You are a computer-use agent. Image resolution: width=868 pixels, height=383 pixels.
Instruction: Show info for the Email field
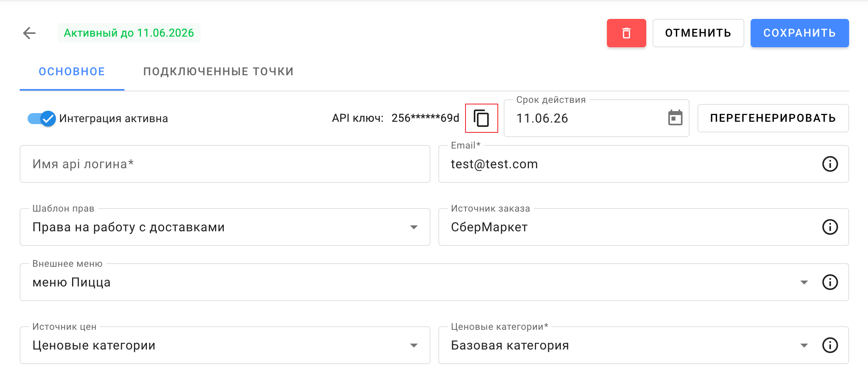pos(830,164)
